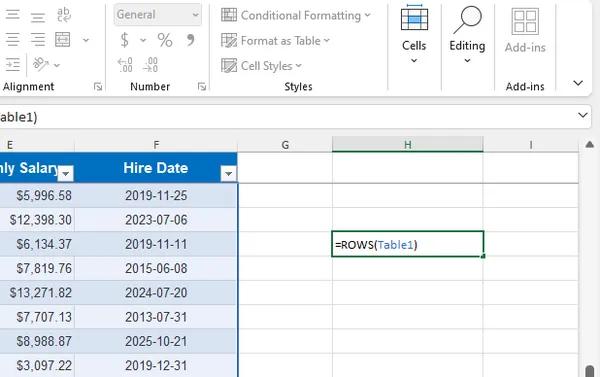This screenshot has height=377, width=600.
Task: Select salary cell $12,398.30
Action: tap(37, 220)
